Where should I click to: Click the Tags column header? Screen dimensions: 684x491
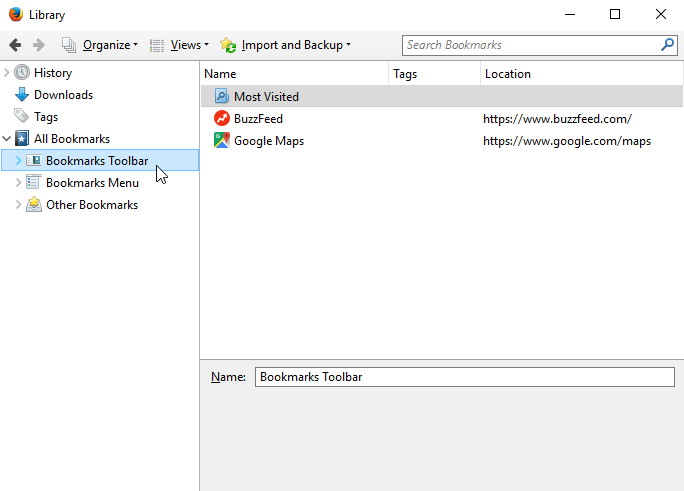pos(433,74)
